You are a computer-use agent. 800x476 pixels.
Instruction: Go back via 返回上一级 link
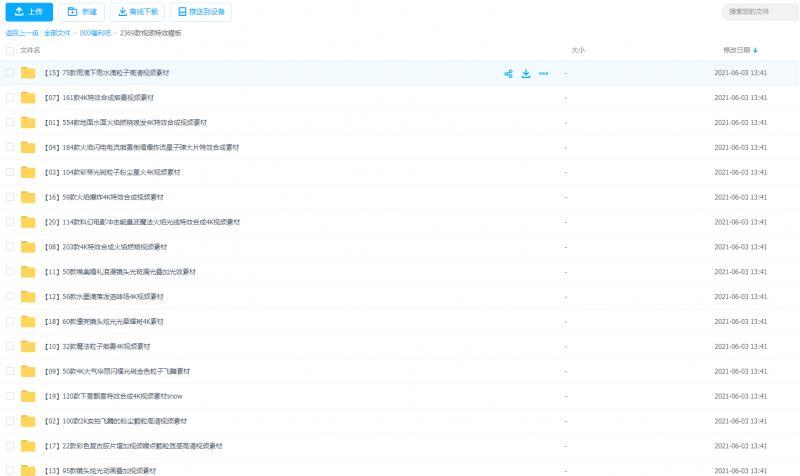pos(22,33)
